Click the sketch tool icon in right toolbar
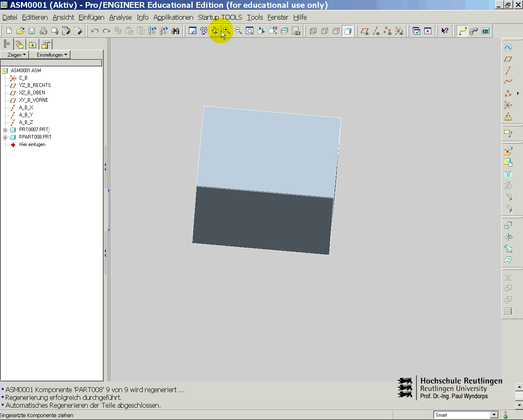The width and height of the screenshot is (523, 420). [508, 48]
